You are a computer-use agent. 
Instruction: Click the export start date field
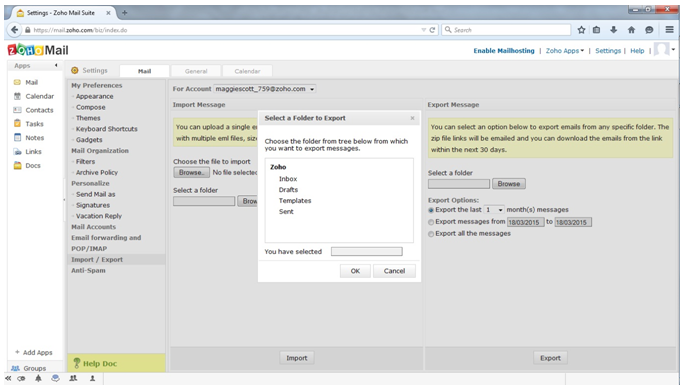(526, 222)
